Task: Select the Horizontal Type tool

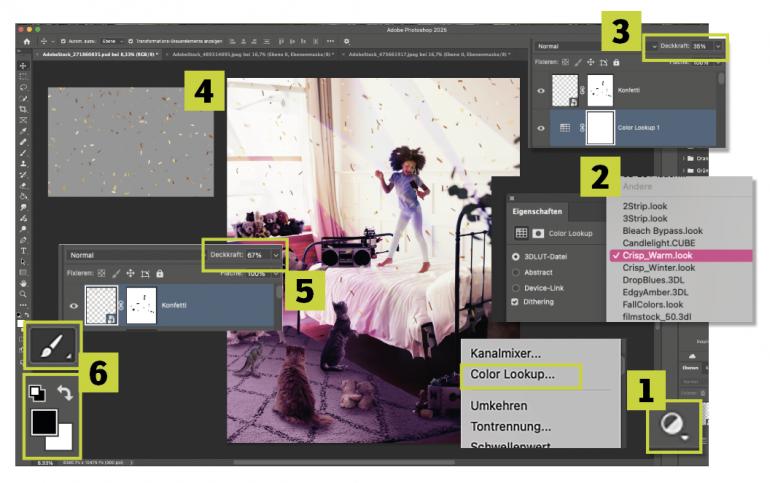Action: click(23, 251)
